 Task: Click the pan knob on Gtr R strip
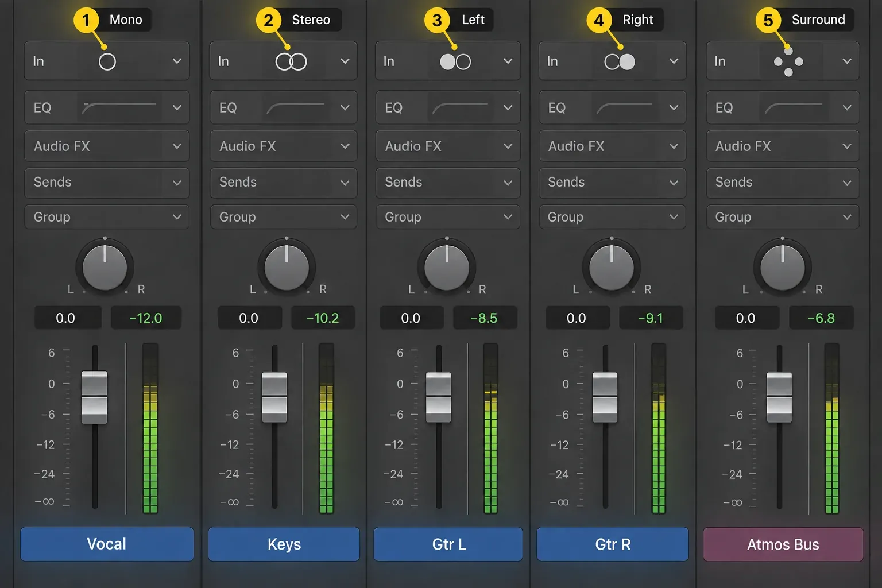pyautogui.click(x=612, y=267)
